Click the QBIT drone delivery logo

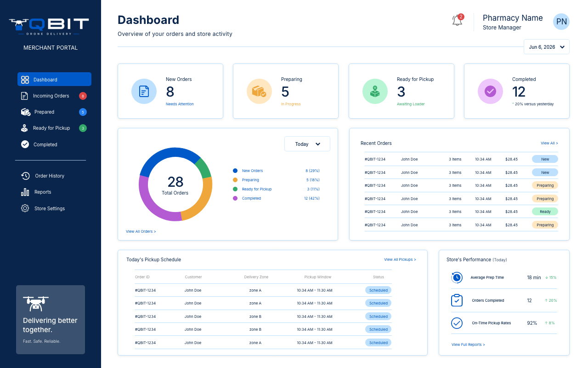click(x=49, y=26)
